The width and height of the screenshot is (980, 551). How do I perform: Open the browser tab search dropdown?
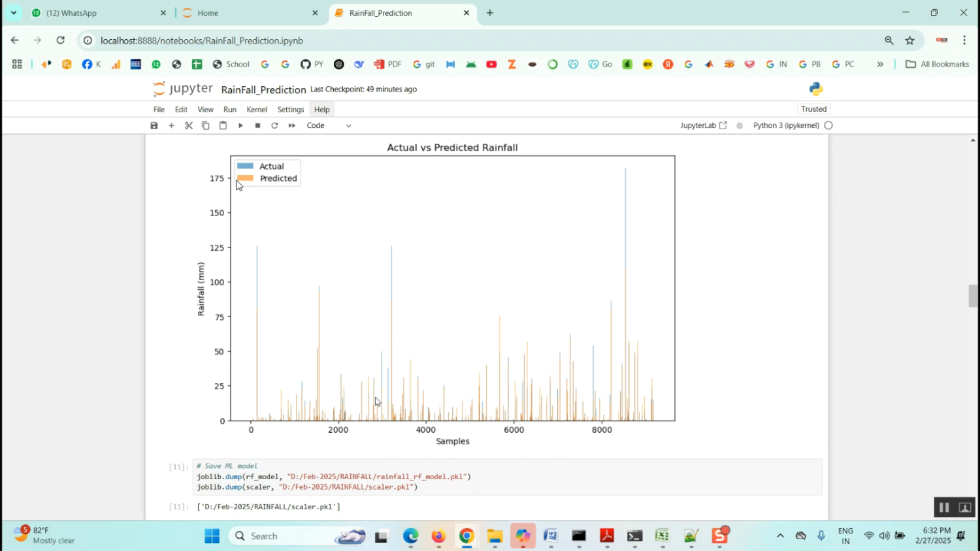coord(14,12)
